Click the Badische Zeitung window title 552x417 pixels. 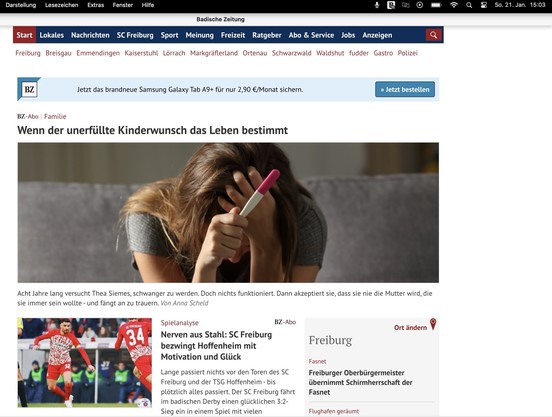[x=220, y=19]
